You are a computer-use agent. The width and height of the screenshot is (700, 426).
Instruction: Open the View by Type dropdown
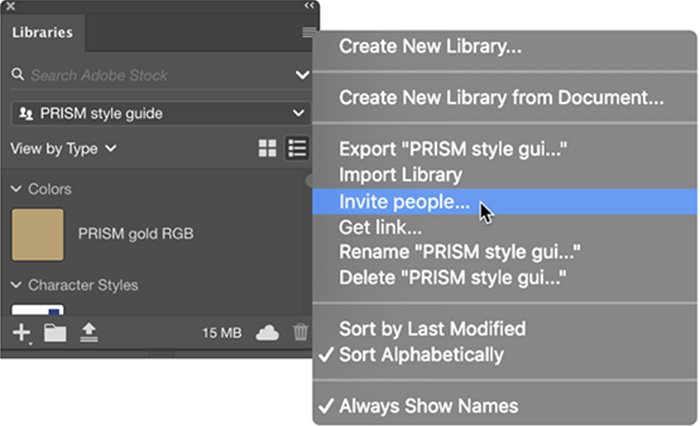pyautogui.click(x=63, y=149)
